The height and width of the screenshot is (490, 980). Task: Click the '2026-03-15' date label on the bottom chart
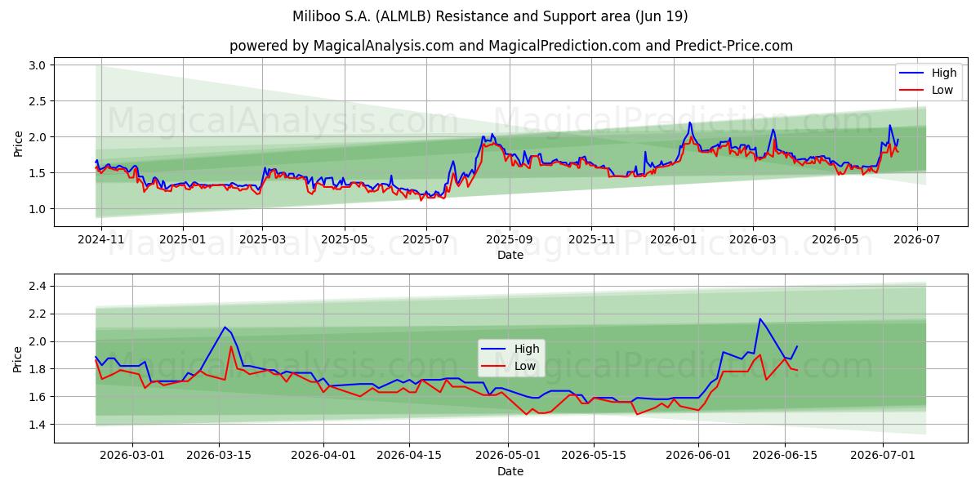[x=219, y=456]
